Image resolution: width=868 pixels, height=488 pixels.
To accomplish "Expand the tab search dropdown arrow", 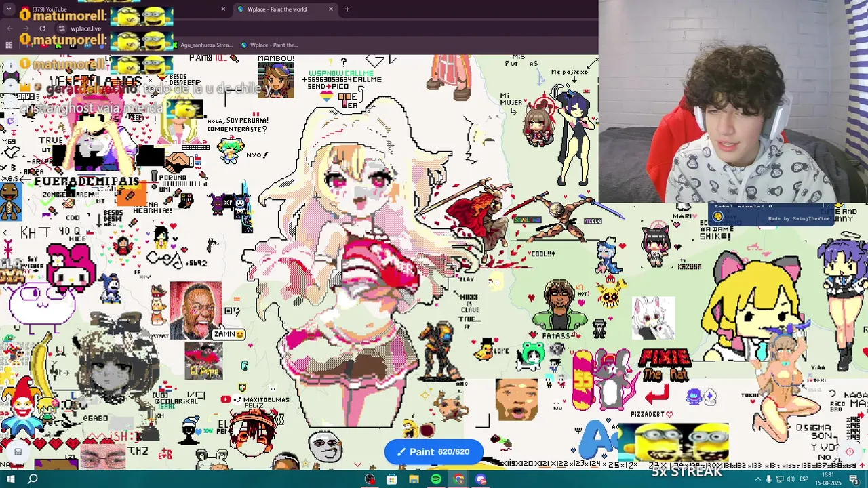I will point(9,9).
